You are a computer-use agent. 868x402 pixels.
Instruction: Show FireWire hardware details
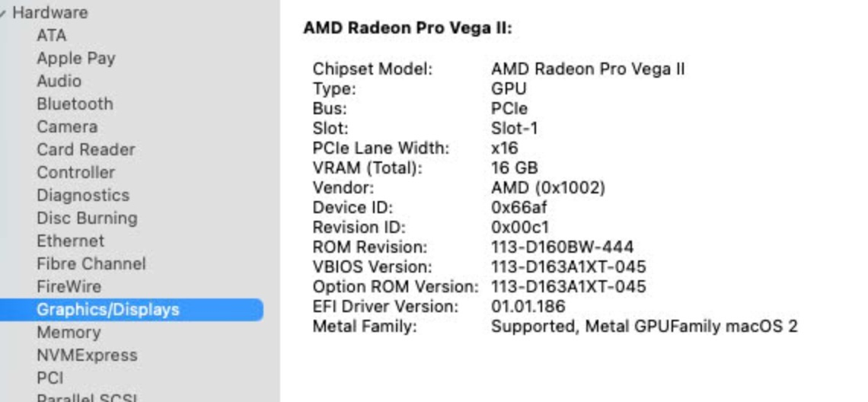click(x=69, y=287)
